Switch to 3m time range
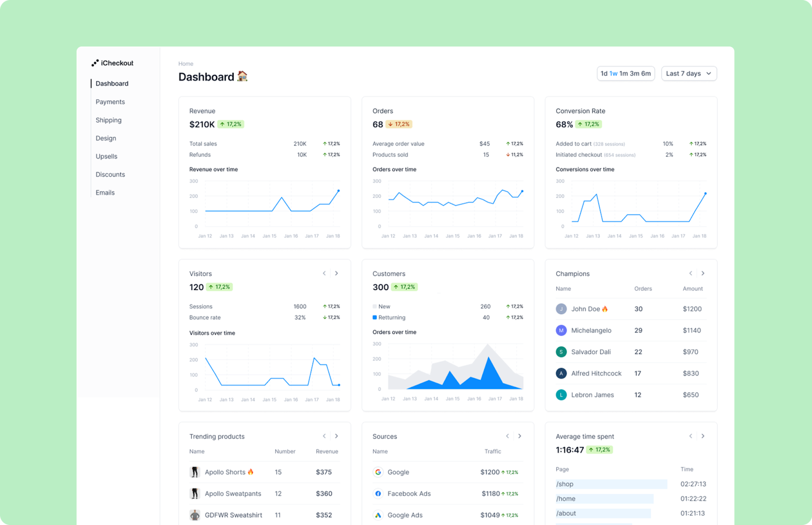 [x=634, y=73]
